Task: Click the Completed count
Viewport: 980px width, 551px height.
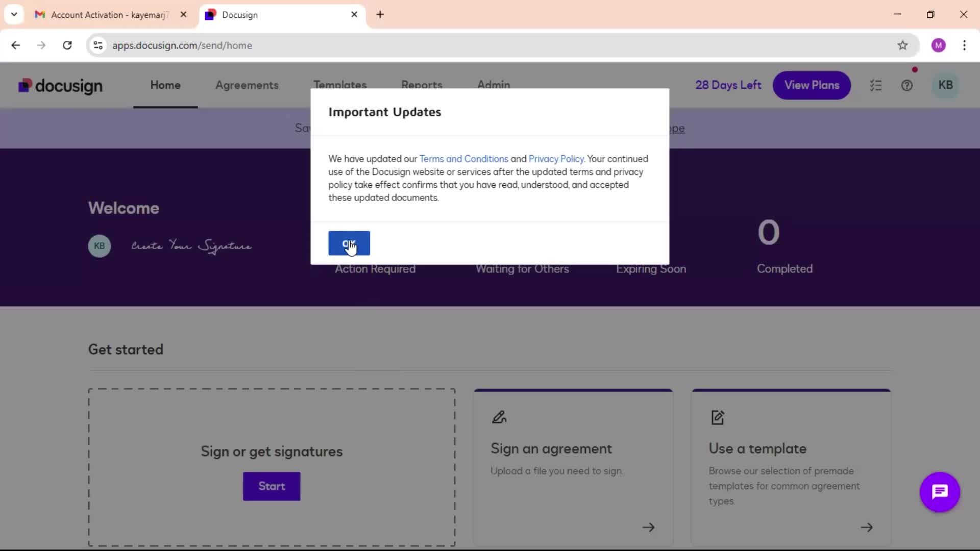Action: [768, 233]
